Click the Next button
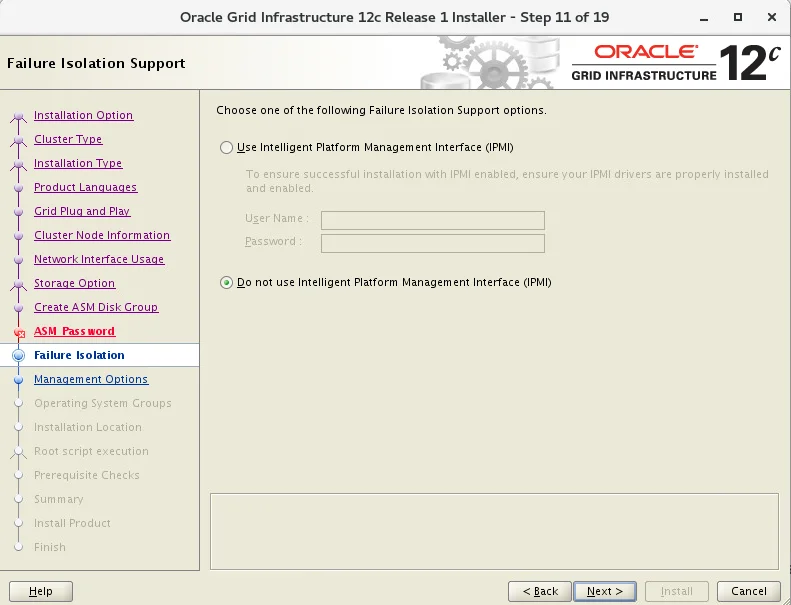Image resolution: width=791 pixels, height=605 pixels. click(x=605, y=591)
